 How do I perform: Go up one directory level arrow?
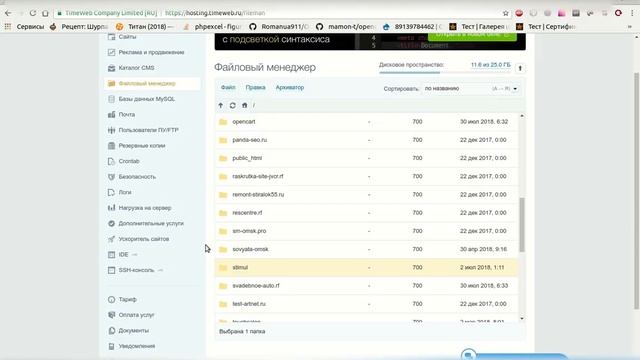[220, 105]
